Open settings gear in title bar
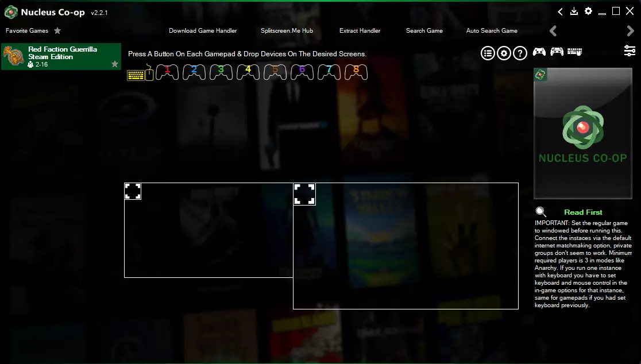This screenshot has height=364, width=641. 588,11
